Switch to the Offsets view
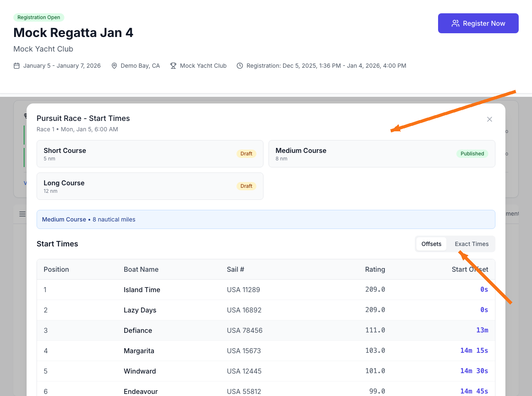The width and height of the screenshot is (532, 396). (x=431, y=244)
